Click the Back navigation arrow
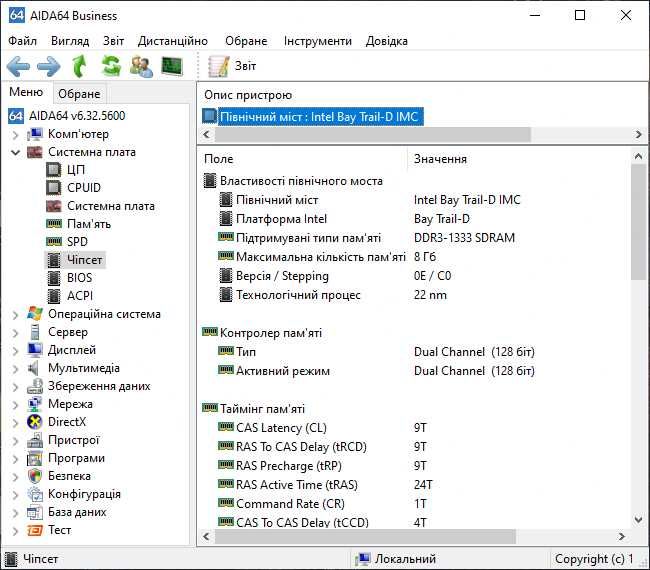650x570 pixels. [x=18, y=66]
